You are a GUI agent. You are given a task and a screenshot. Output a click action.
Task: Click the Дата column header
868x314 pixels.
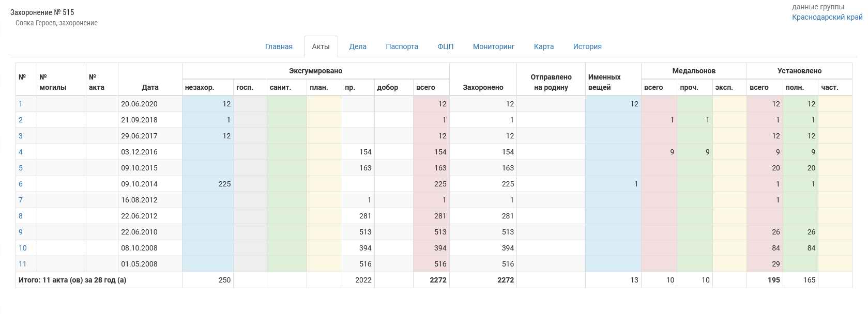[x=150, y=87]
